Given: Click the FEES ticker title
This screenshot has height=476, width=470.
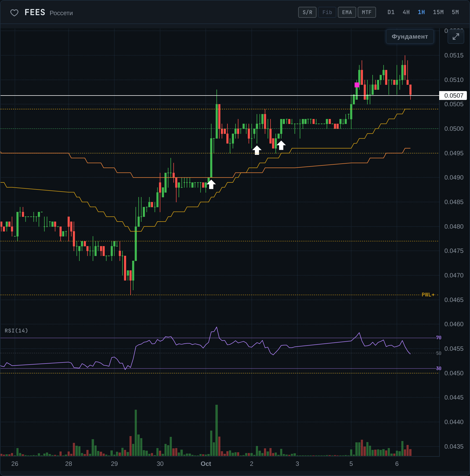Looking at the screenshot, I should [x=35, y=12].
